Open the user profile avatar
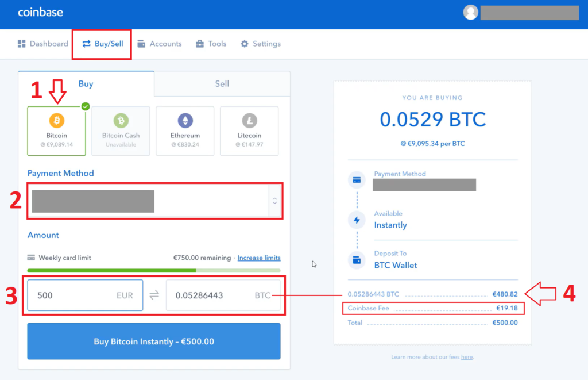Image resolution: width=588 pixels, height=380 pixels. coord(470,12)
